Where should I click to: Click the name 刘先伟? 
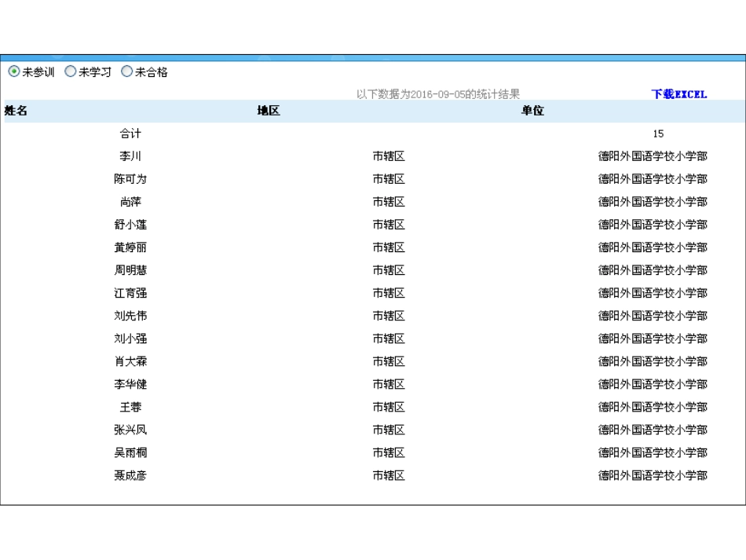click(x=130, y=316)
